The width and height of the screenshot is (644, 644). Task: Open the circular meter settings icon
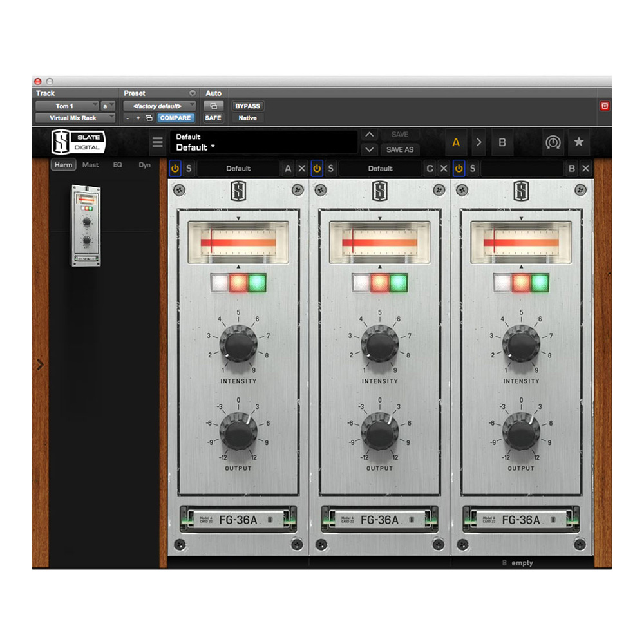point(553,142)
